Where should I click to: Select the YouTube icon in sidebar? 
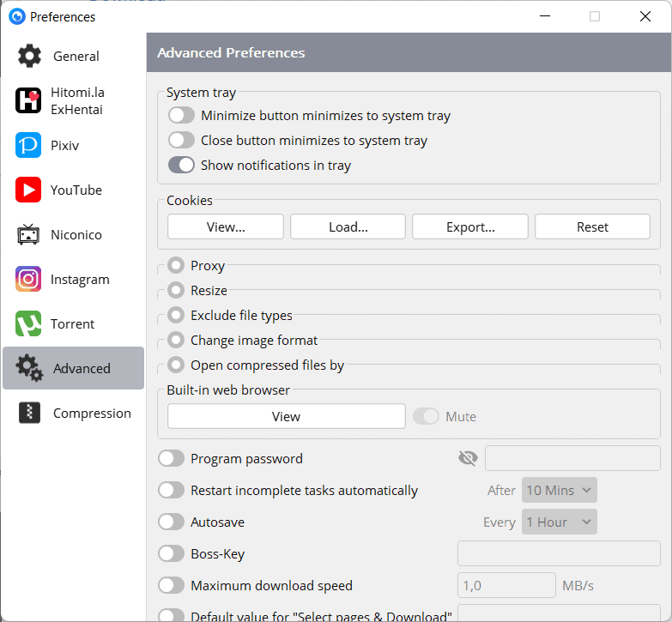tap(28, 190)
